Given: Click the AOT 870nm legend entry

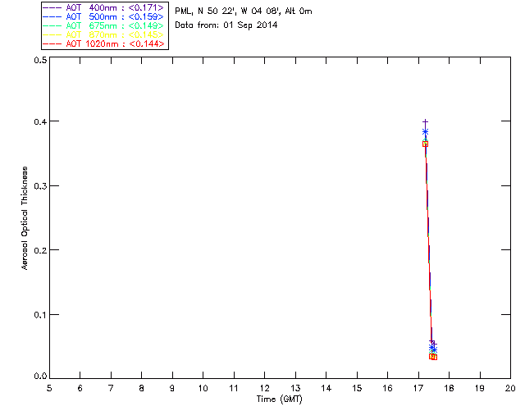Looking at the screenshot, I should click(x=104, y=34).
